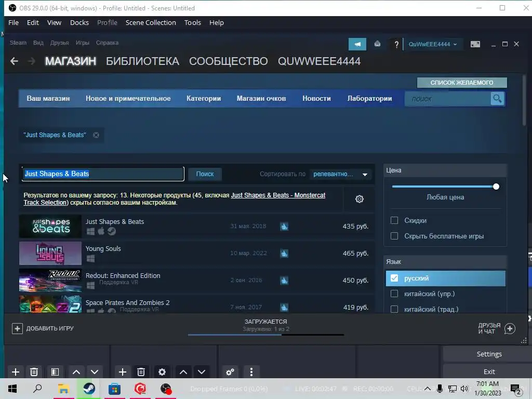Open the Steam inbox envelope icon
Viewport: 532px width, 399px height.
377,44
